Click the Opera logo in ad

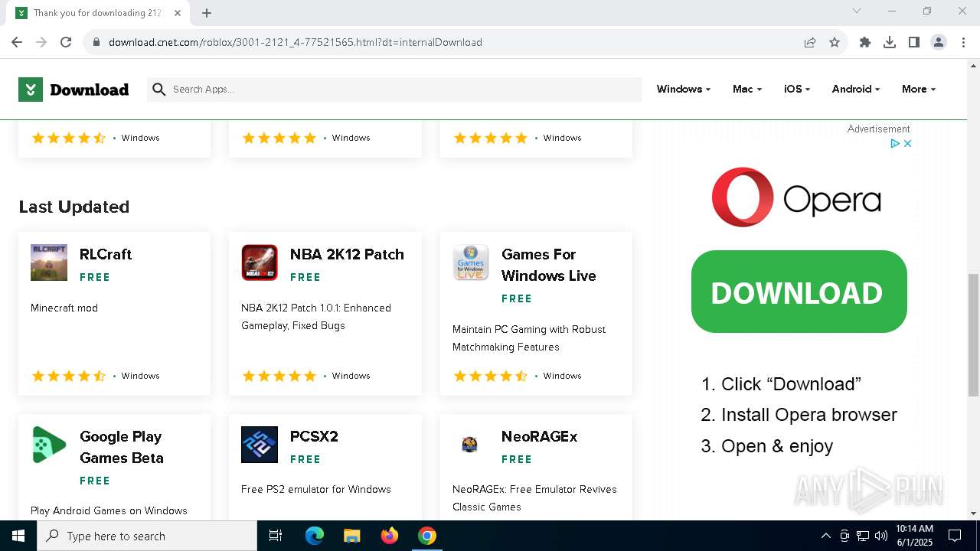click(796, 197)
